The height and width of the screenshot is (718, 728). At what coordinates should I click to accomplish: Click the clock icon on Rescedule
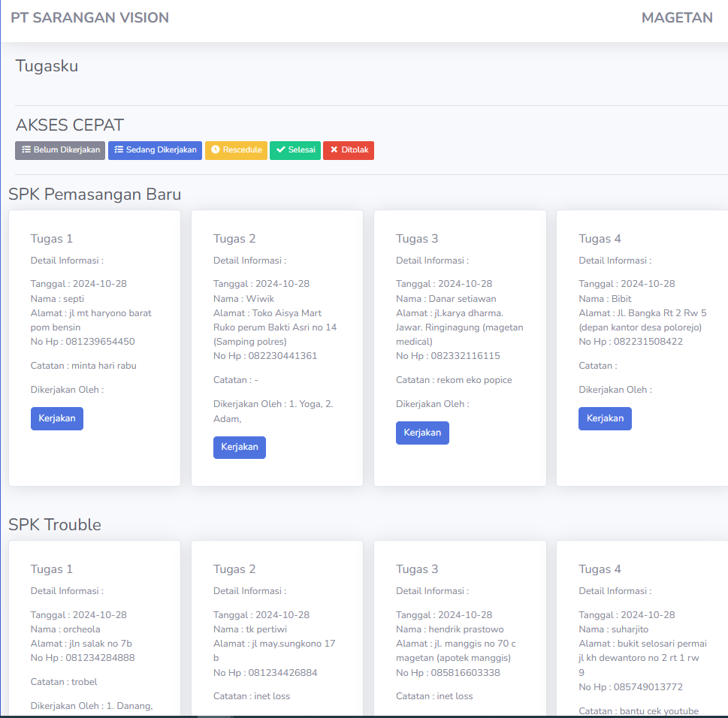[x=216, y=149]
